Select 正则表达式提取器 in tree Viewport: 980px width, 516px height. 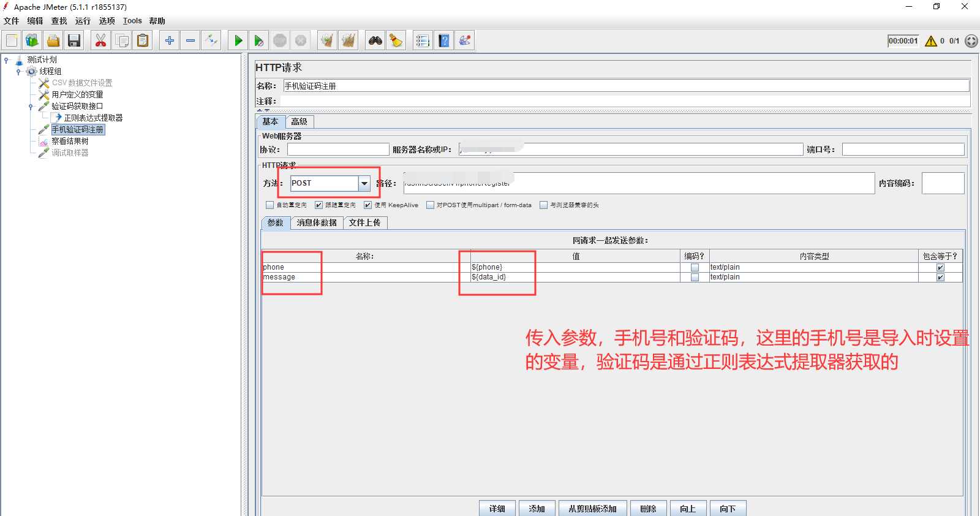coord(94,118)
